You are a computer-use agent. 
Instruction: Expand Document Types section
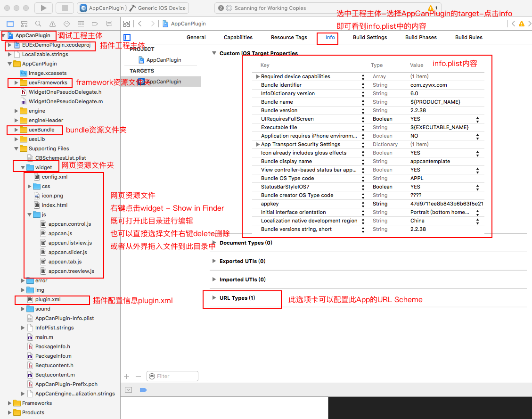[x=214, y=243]
